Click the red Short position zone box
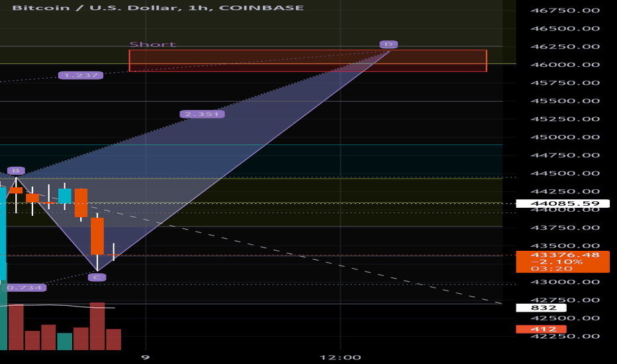 [x=308, y=61]
